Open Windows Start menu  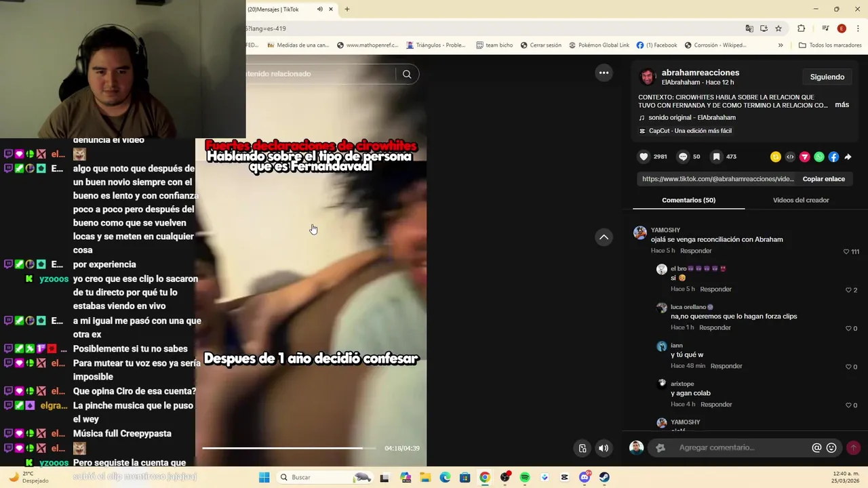264,478
